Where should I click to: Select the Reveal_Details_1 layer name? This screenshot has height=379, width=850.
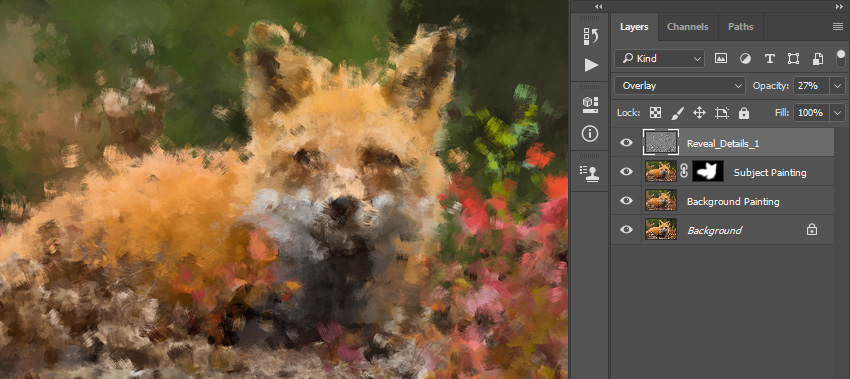tap(723, 144)
